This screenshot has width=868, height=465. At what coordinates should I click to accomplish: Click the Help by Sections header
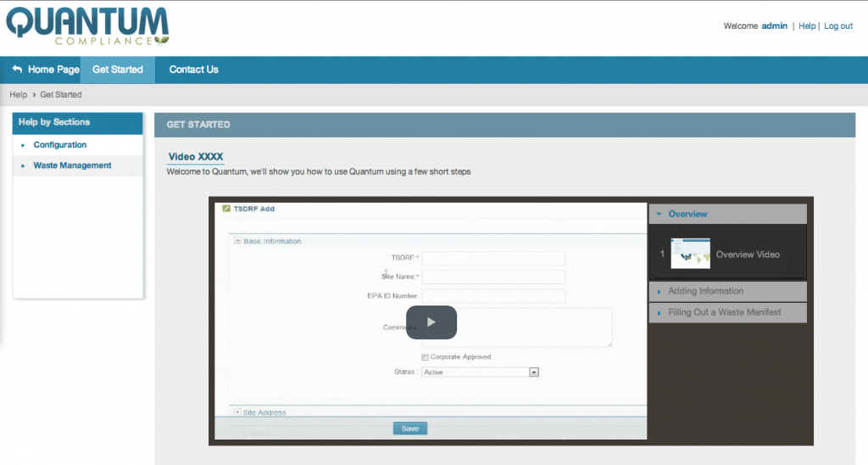[77, 123]
